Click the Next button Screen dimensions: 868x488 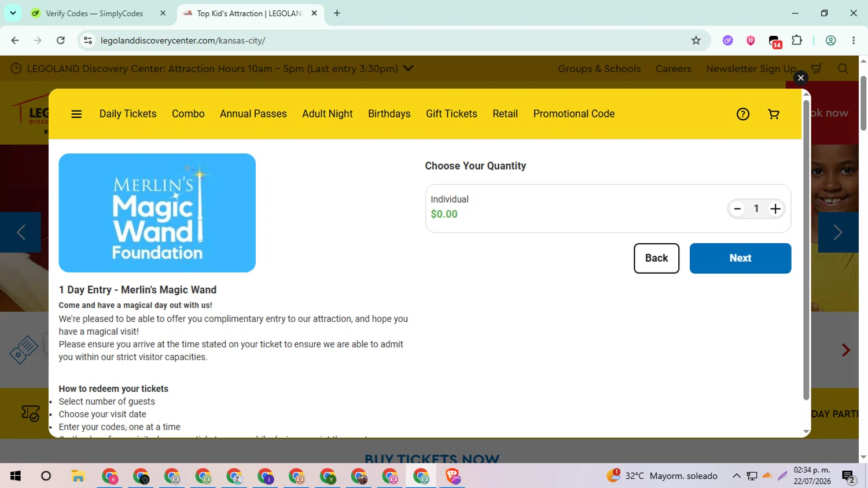[740, 258]
